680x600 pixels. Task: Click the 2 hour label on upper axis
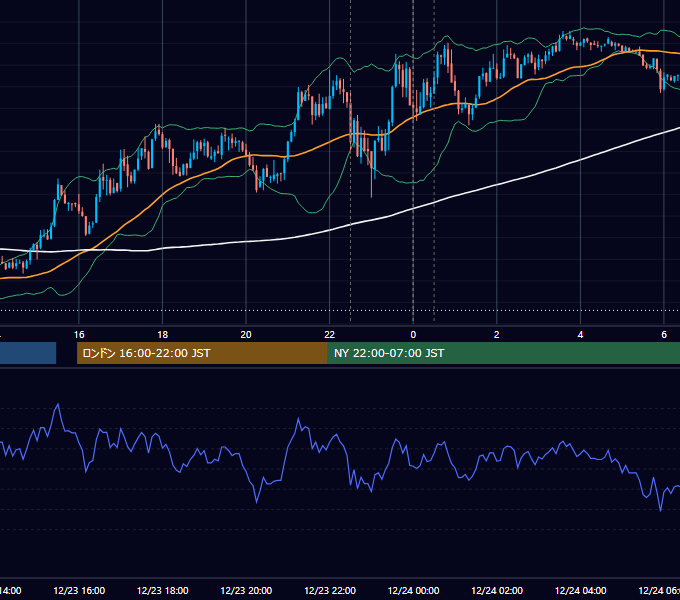coord(497,335)
